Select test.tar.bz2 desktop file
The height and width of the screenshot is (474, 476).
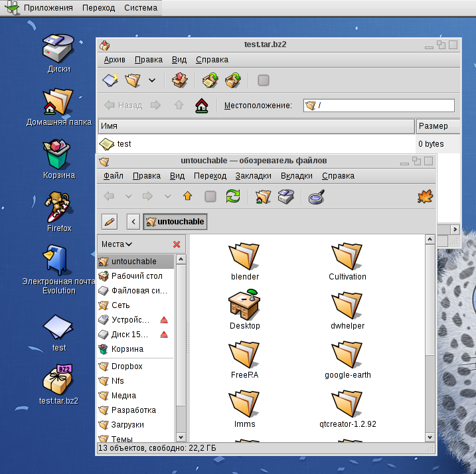point(59,384)
